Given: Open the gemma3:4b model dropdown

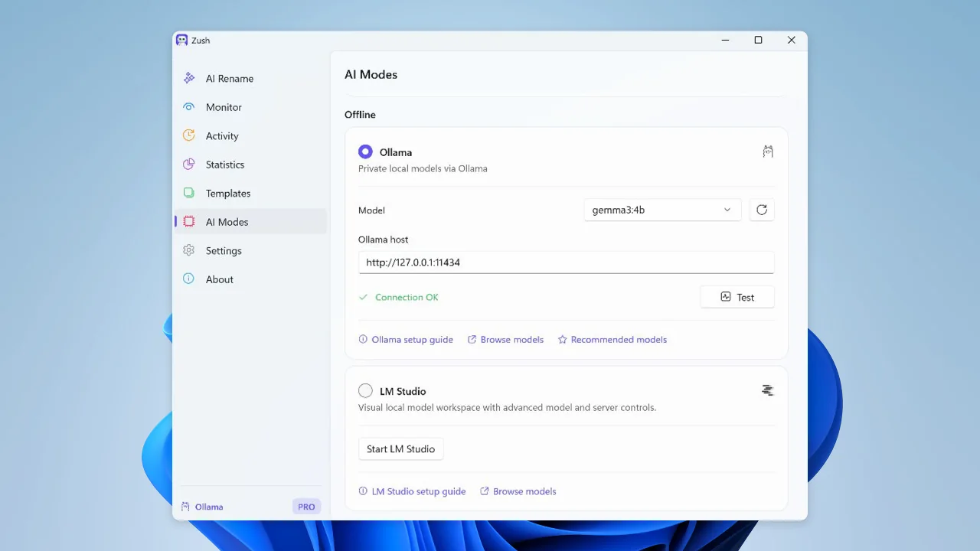Looking at the screenshot, I should pos(662,210).
